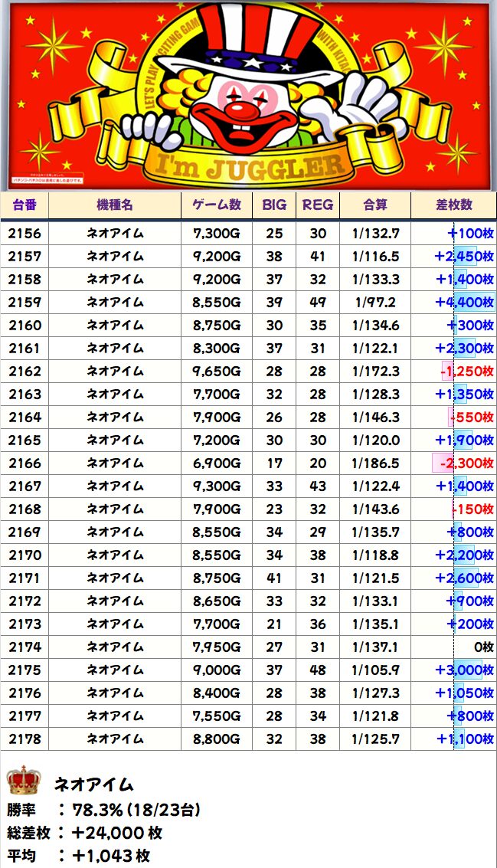Image resolution: width=497 pixels, height=868 pixels.
Task: Select the ゲーム数 column header
Action: click(x=217, y=205)
